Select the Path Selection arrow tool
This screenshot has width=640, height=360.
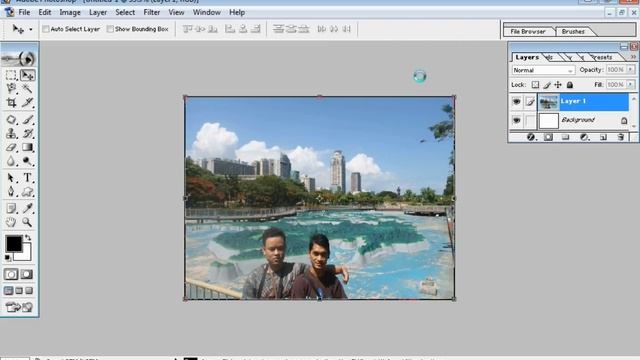tap(11, 178)
